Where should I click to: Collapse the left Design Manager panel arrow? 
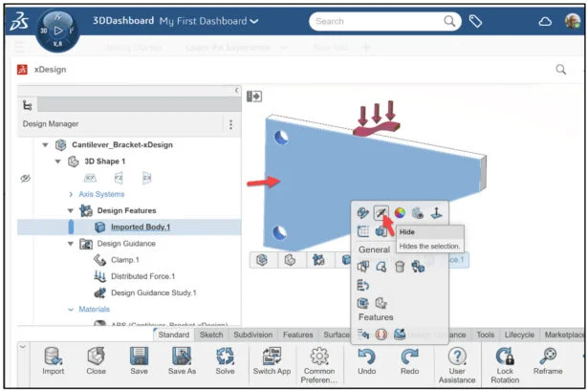pos(236,90)
